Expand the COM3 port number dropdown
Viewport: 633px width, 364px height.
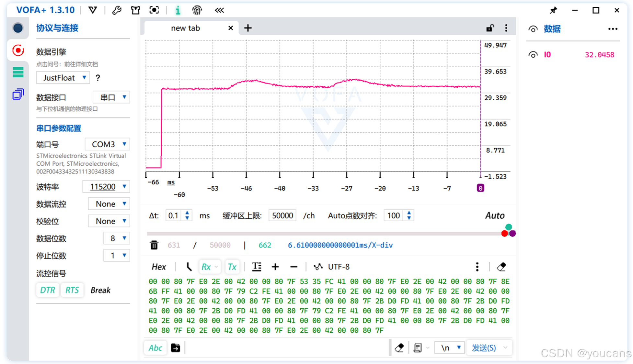pyautogui.click(x=108, y=144)
